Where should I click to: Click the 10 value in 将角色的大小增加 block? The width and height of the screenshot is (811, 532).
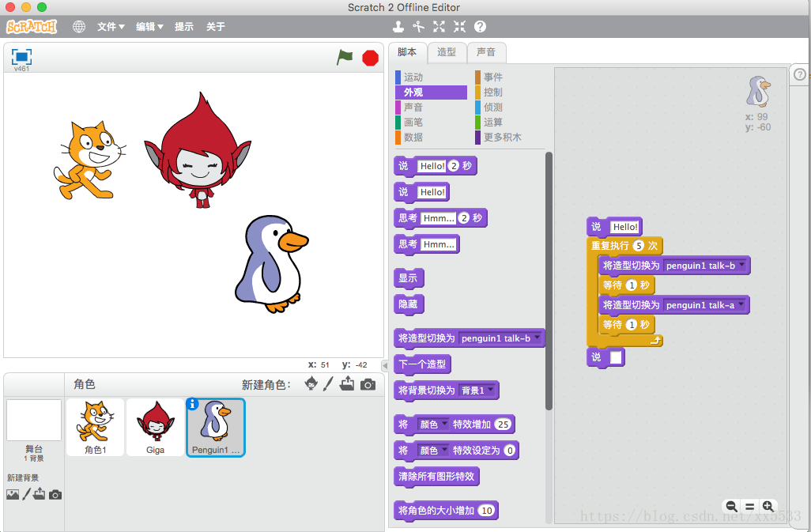tap(487, 511)
